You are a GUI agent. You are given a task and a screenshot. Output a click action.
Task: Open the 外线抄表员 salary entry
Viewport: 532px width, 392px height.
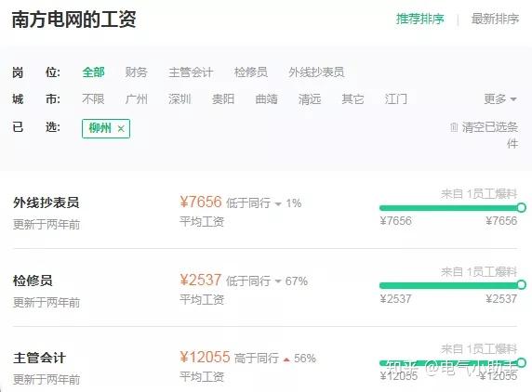click(x=47, y=203)
